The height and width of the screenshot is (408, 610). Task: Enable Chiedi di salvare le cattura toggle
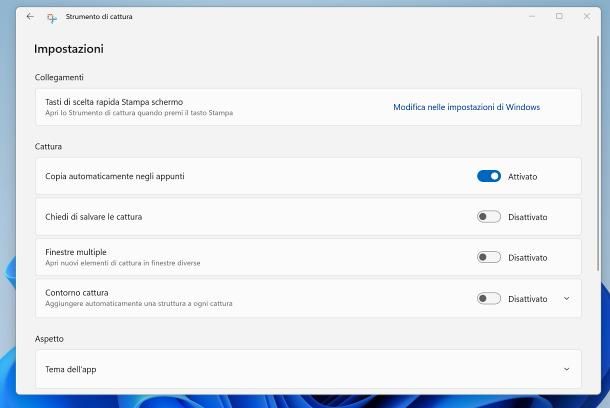(x=489, y=217)
